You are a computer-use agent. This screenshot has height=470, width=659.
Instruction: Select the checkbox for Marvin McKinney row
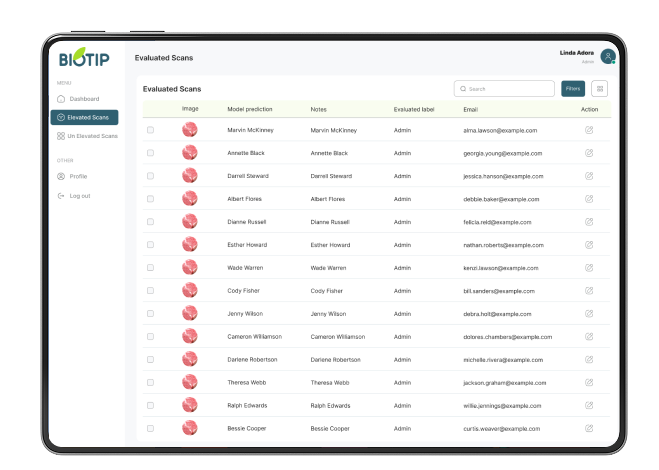151,130
